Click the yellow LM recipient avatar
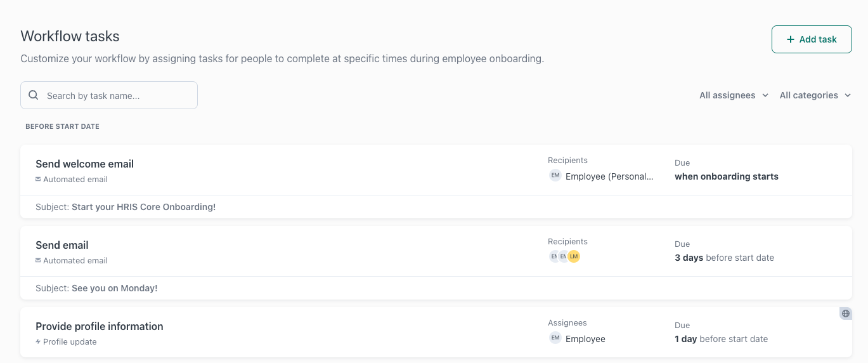The width and height of the screenshot is (868, 363). click(574, 256)
